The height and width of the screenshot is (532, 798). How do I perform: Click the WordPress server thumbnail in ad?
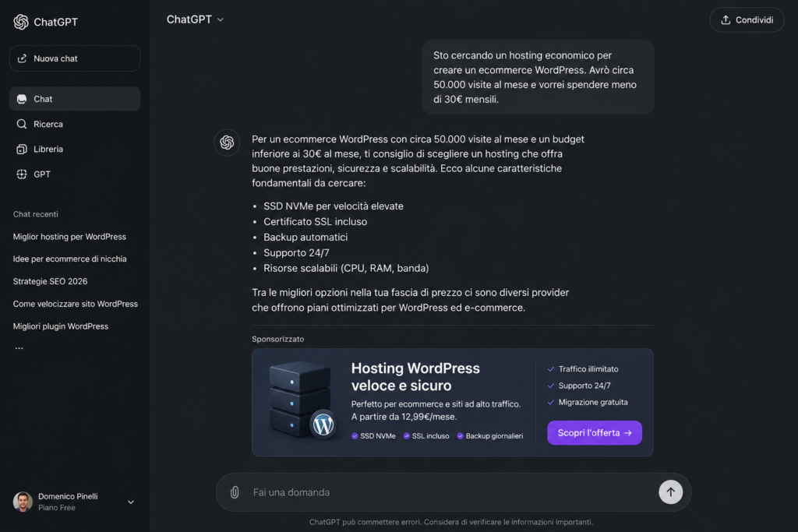302,400
